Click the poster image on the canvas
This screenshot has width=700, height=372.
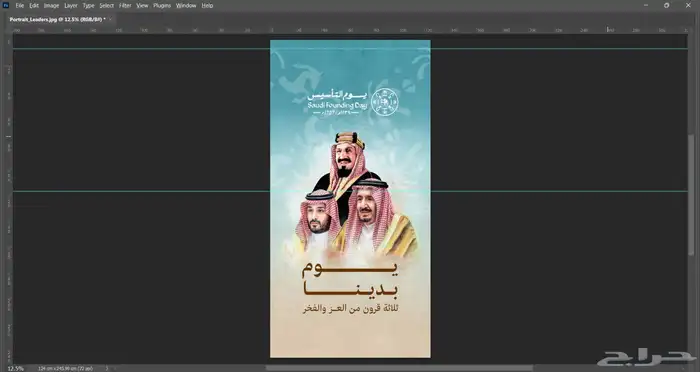350,199
